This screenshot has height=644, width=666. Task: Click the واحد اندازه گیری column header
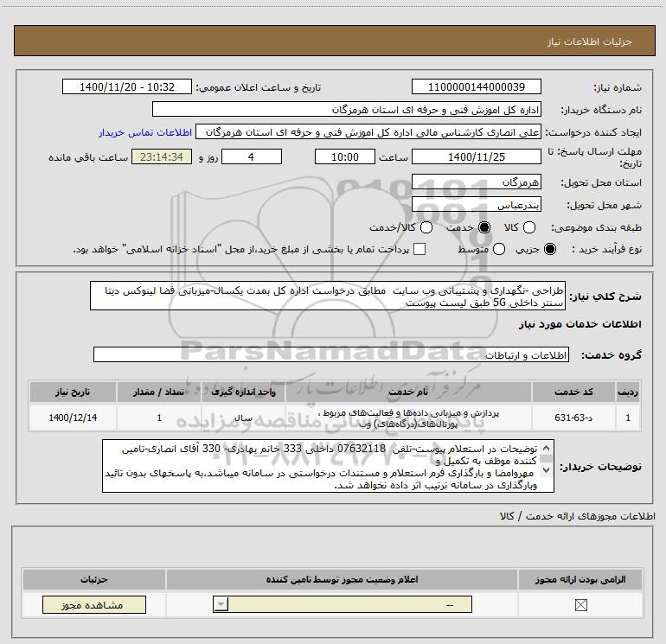coord(243,392)
